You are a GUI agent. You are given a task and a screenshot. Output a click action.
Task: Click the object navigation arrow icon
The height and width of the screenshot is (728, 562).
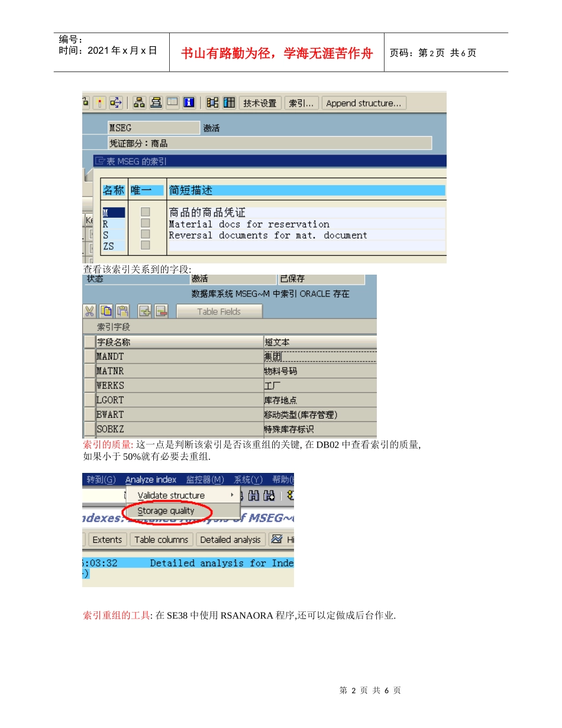[x=115, y=102]
